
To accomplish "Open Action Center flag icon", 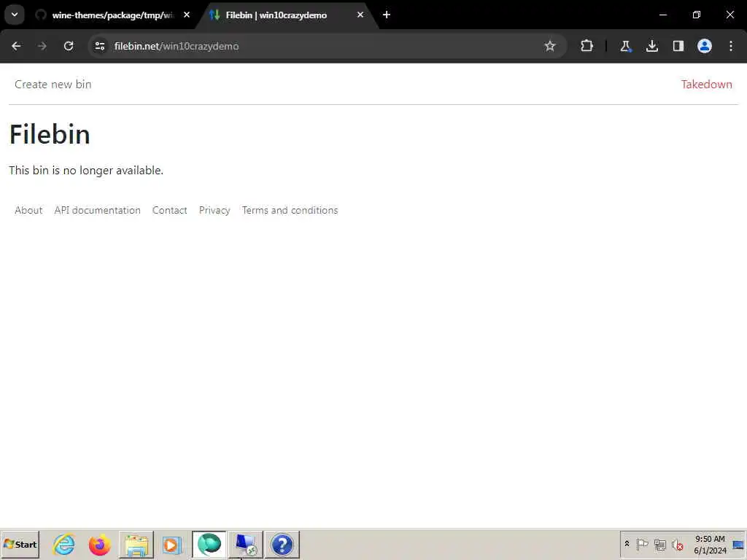I will tap(642, 544).
